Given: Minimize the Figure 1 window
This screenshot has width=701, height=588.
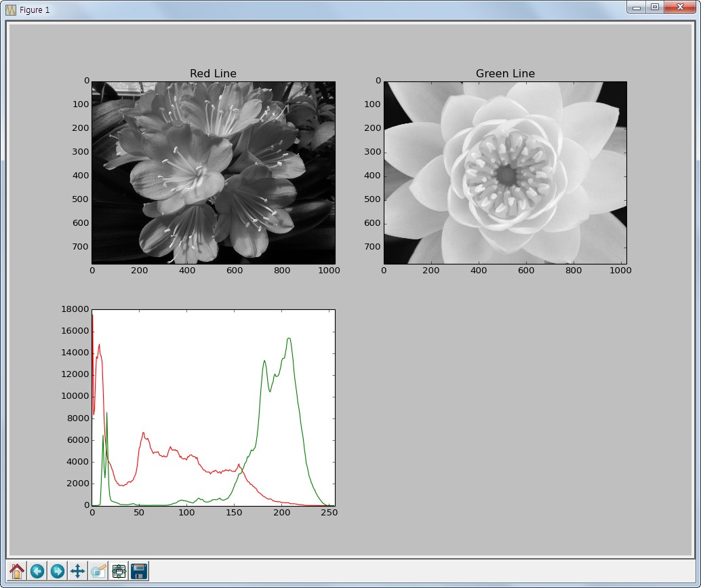Looking at the screenshot, I should pyautogui.click(x=637, y=7).
